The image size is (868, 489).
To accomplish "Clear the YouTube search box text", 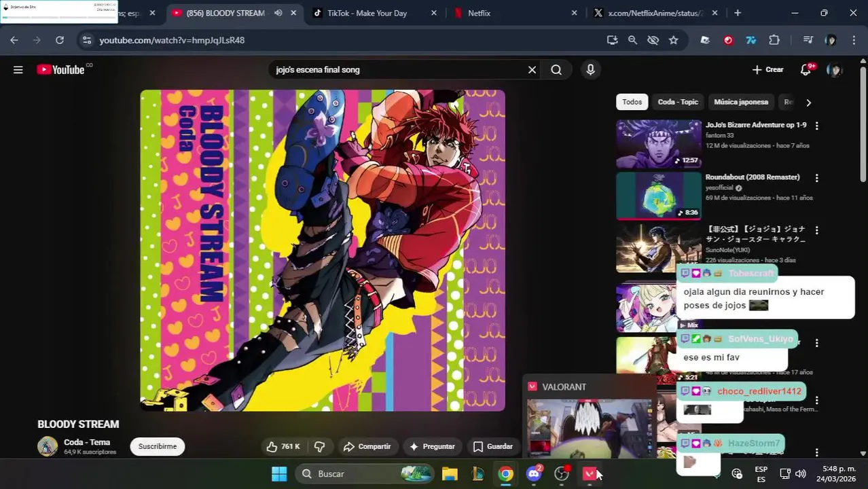I will pos(532,69).
